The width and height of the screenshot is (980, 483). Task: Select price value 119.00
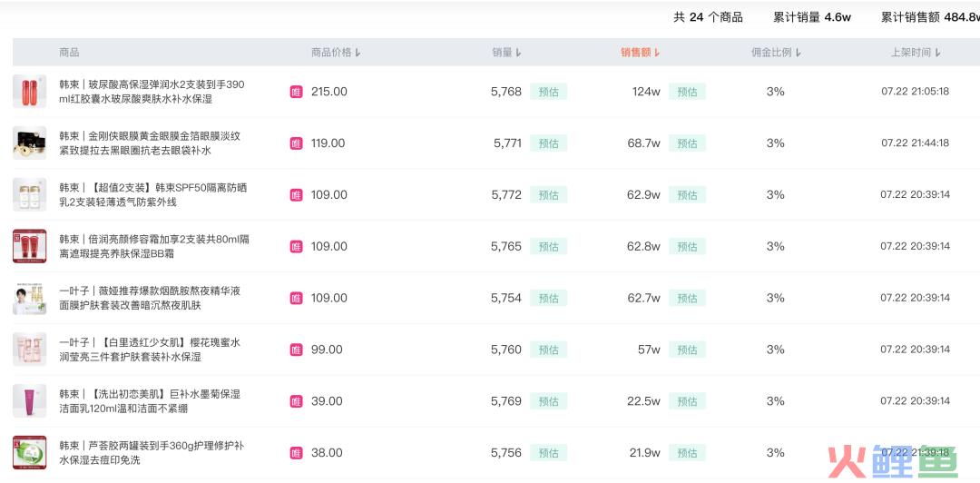[x=328, y=143]
